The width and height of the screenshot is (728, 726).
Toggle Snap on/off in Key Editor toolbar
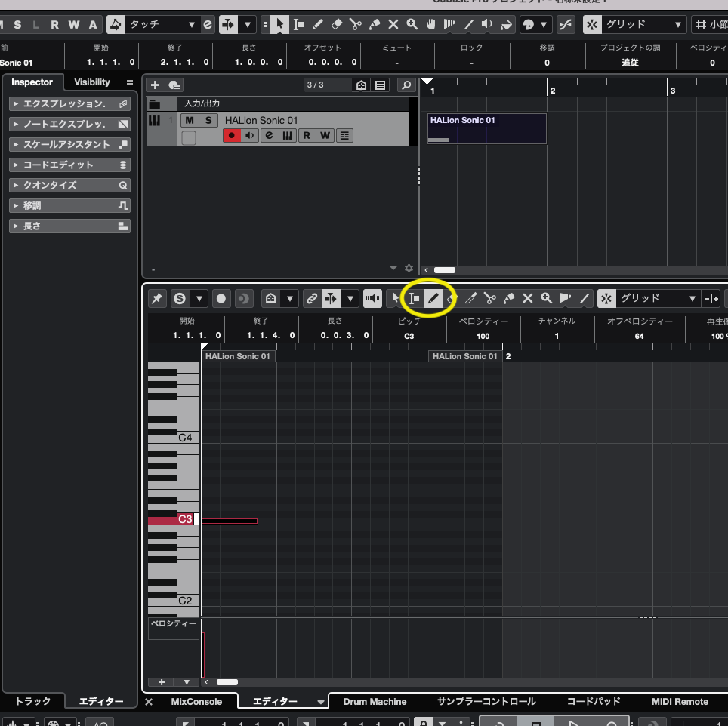pos(606,298)
